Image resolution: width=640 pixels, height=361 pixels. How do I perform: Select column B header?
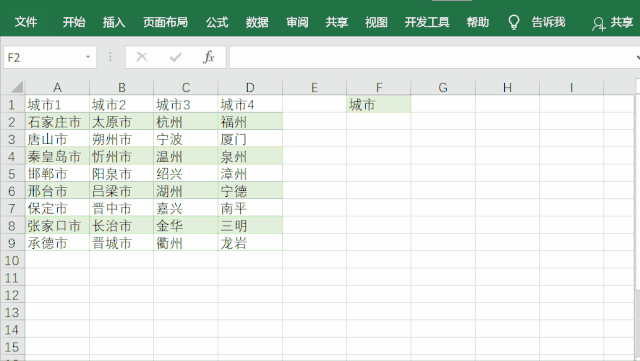[122, 87]
